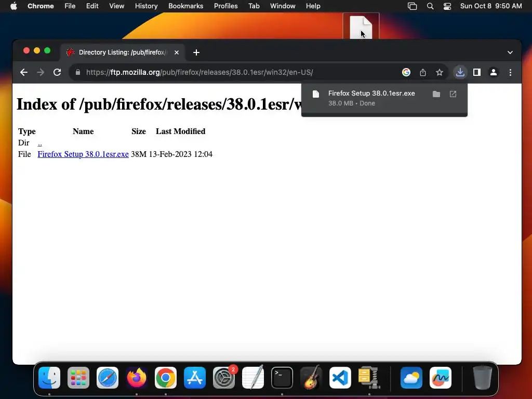Click the date and time in menu bar
Screen dimensions: 532x399
491,6
